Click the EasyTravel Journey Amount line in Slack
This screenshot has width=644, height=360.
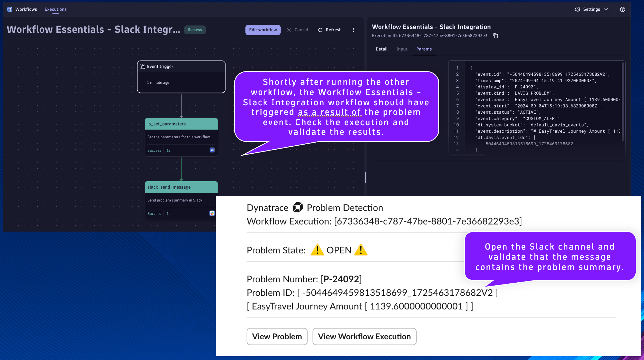360,306
